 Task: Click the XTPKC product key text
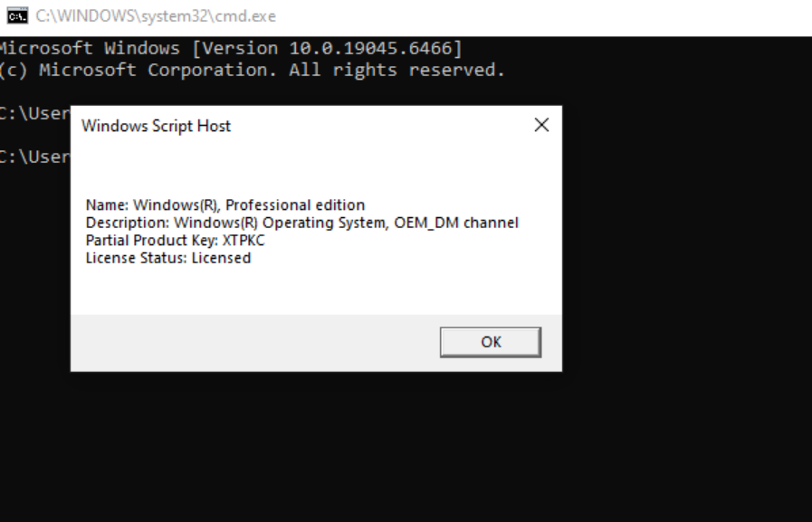[244, 241]
